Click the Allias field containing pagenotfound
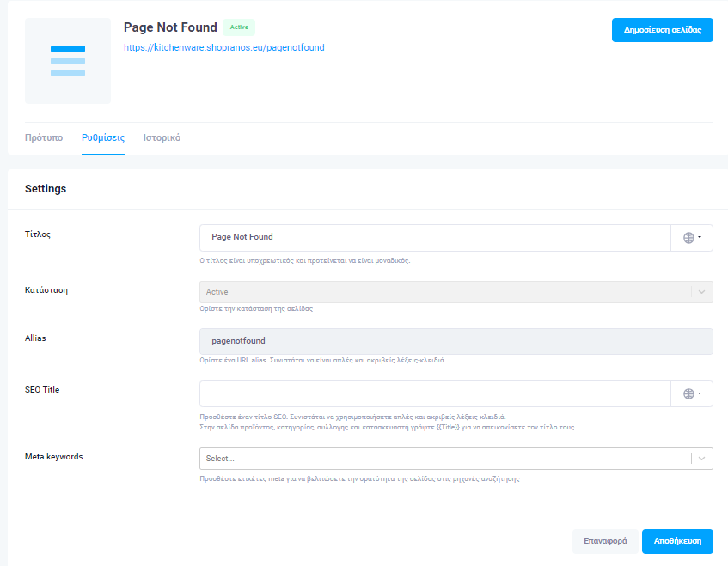Screen dimensions: 728x566 pyautogui.click(x=456, y=341)
